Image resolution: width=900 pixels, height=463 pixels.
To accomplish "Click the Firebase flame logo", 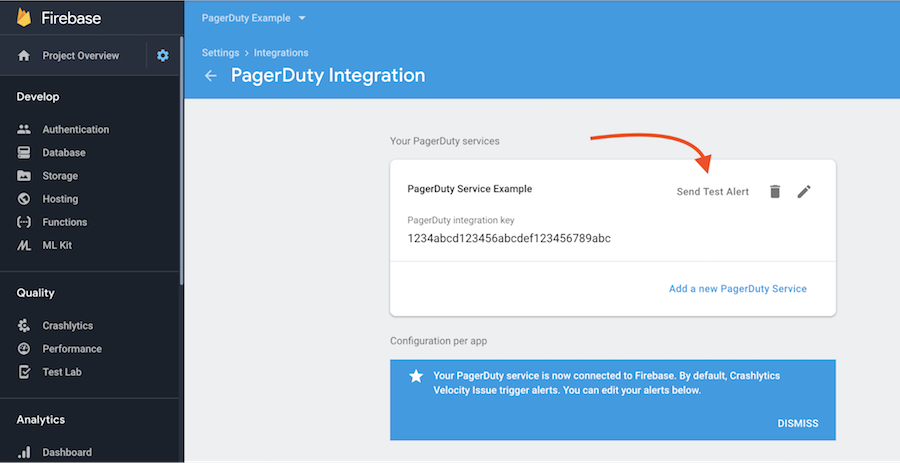I will pyautogui.click(x=24, y=18).
